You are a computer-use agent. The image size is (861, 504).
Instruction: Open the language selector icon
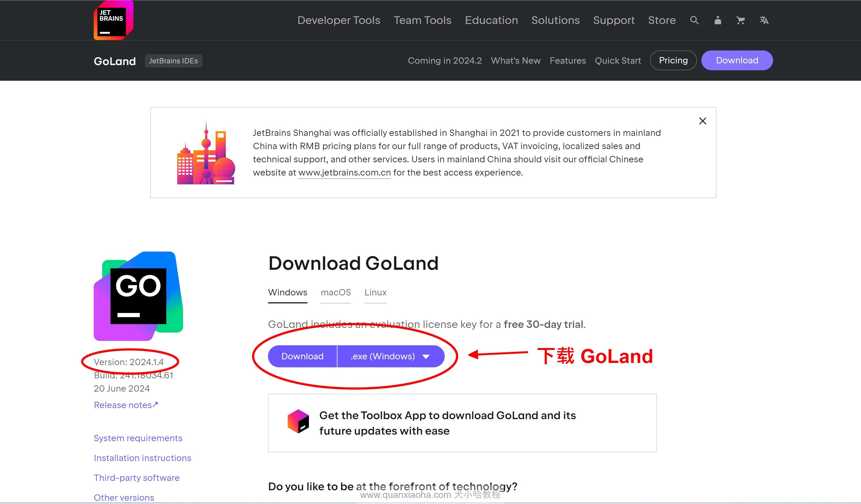[x=764, y=20]
